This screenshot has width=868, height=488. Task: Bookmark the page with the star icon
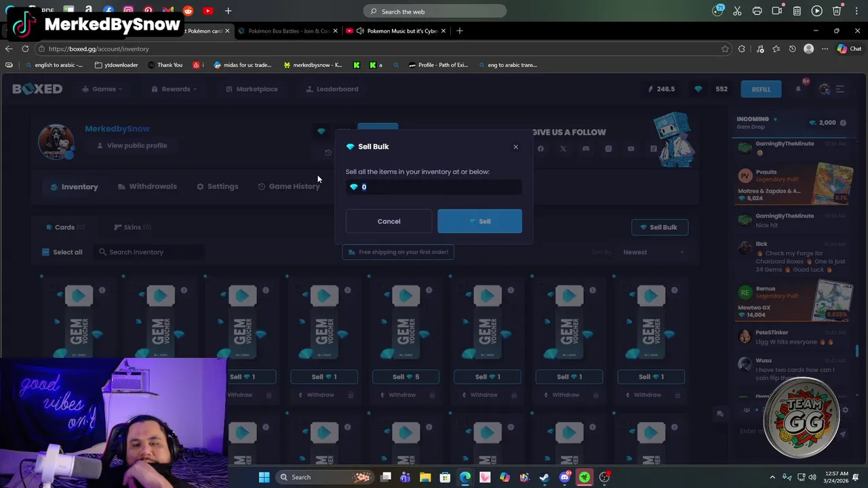point(725,49)
